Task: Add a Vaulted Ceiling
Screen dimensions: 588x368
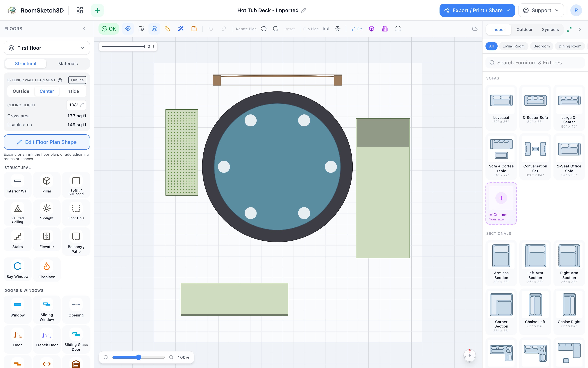Action: pyautogui.click(x=17, y=213)
